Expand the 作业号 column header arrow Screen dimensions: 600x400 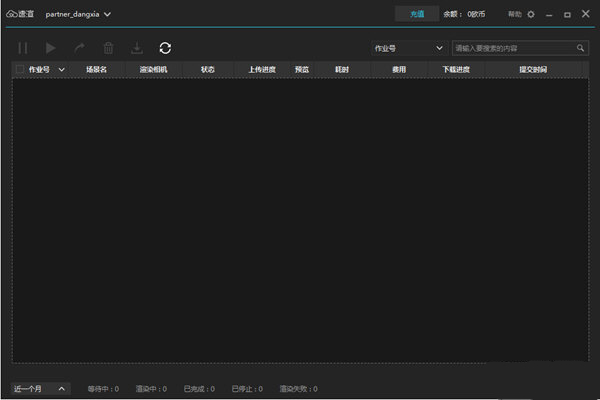tap(61, 70)
